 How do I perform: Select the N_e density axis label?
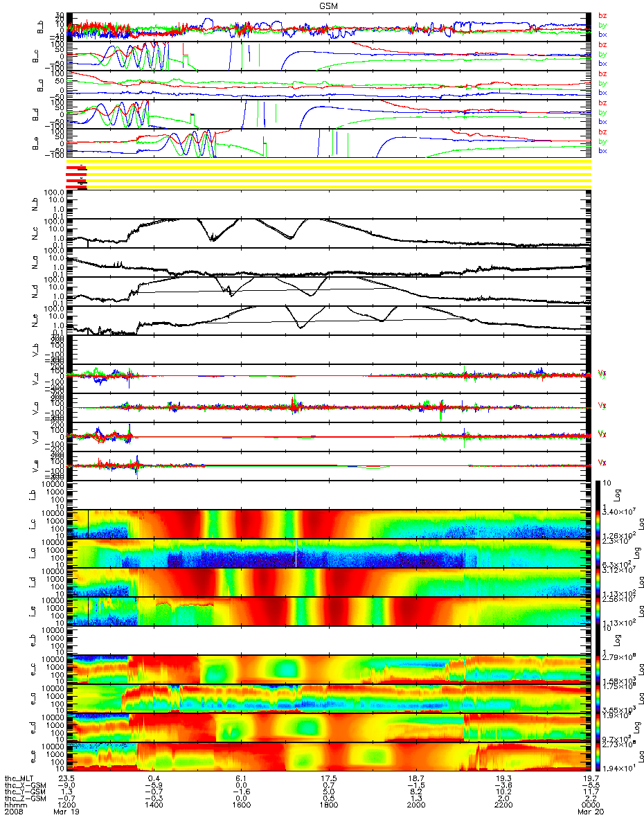[35, 321]
